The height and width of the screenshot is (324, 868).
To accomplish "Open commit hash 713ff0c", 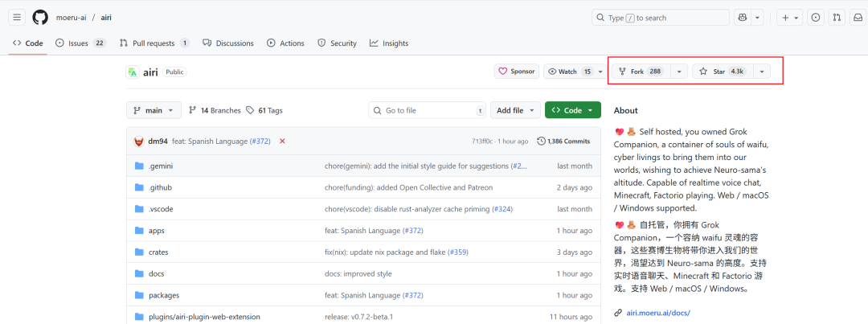I will (481, 141).
